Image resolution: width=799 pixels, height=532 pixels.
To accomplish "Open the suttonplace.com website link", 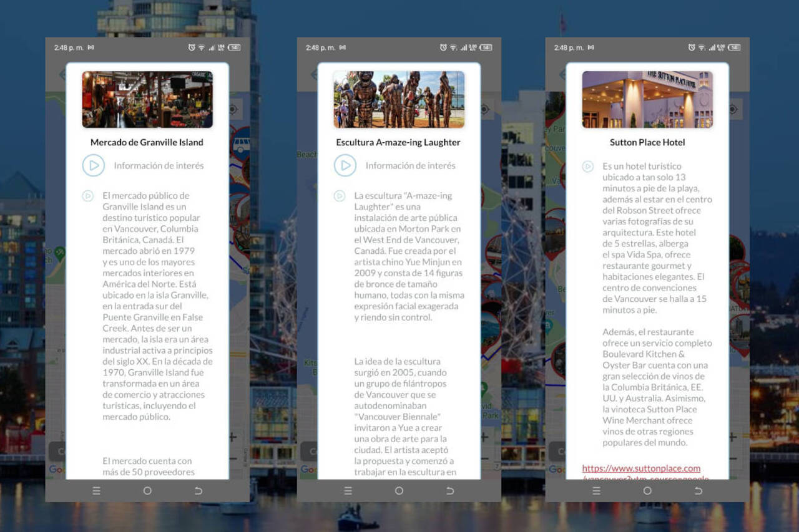I will point(641,468).
